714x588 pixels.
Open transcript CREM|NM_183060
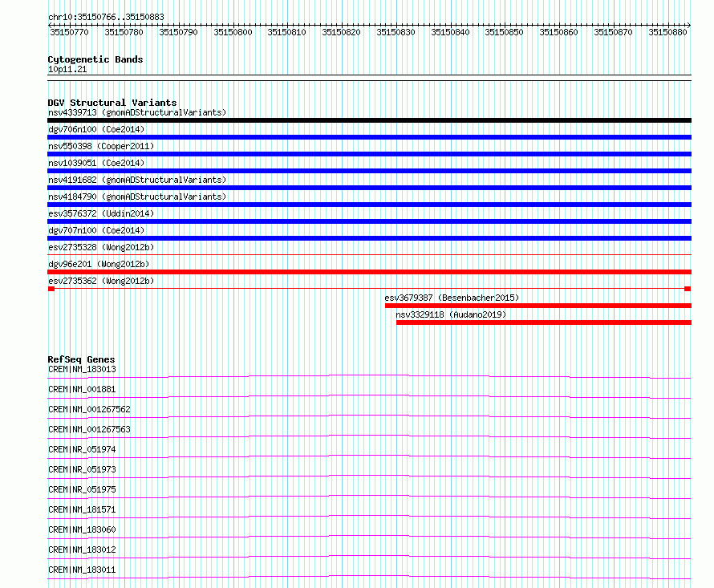[82, 529]
